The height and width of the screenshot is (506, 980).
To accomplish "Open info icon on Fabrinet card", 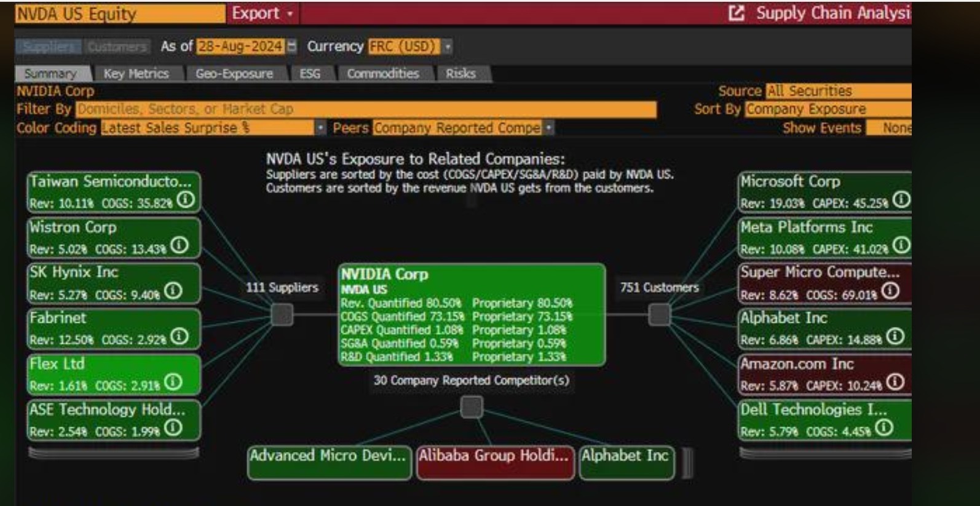I will pos(179,336).
